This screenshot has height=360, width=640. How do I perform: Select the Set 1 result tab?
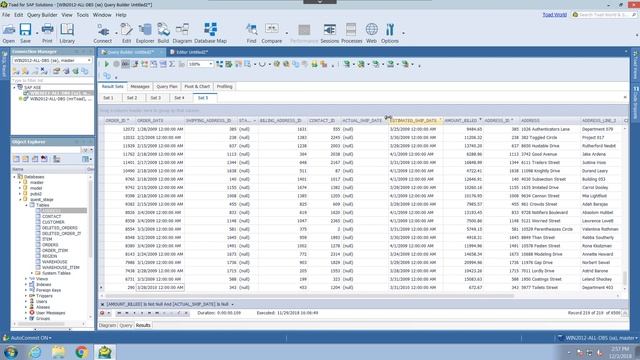(108, 98)
